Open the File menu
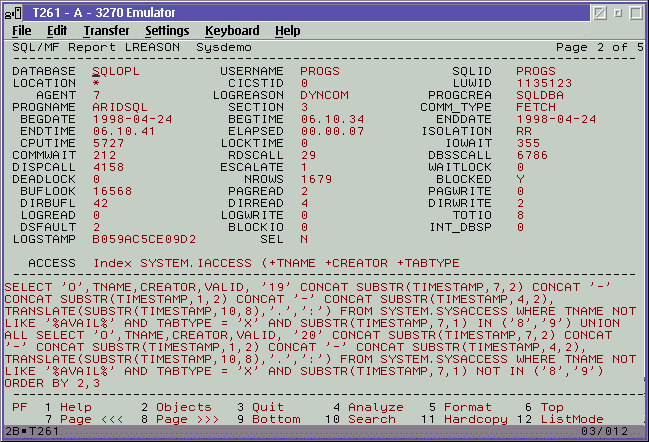The width and height of the screenshot is (649, 442). [22, 31]
